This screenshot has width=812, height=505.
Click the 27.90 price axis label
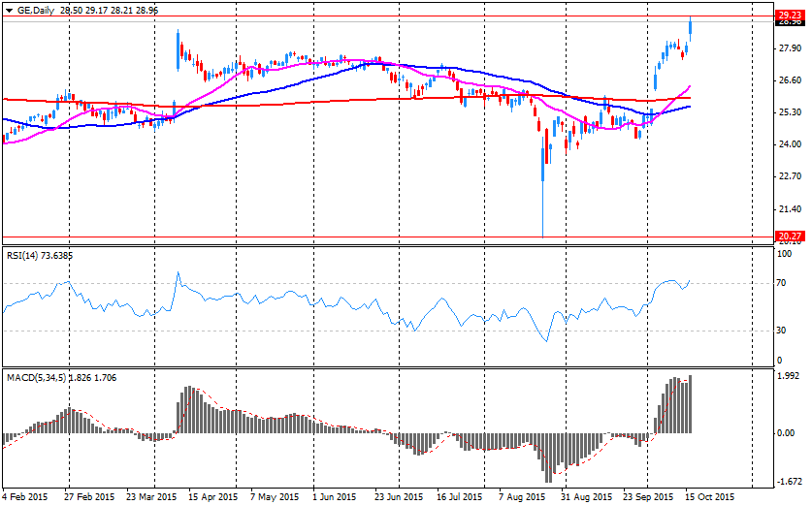click(790, 48)
